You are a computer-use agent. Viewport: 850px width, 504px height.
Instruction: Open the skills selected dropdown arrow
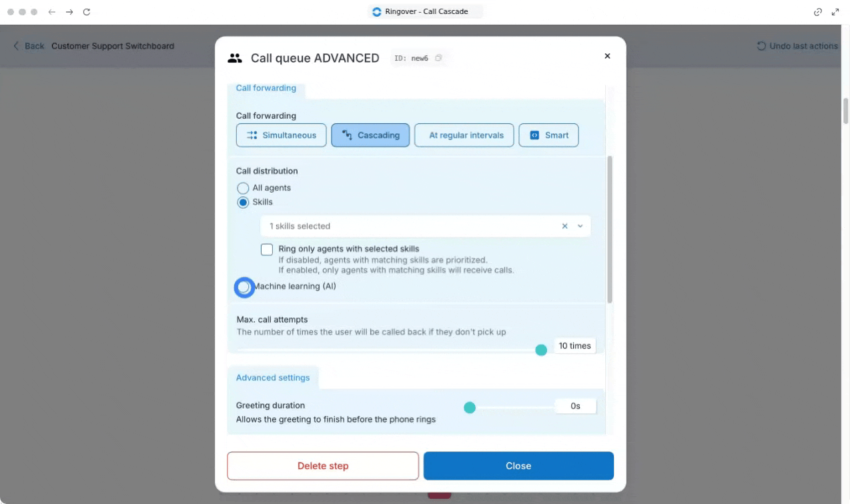pyautogui.click(x=580, y=226)
